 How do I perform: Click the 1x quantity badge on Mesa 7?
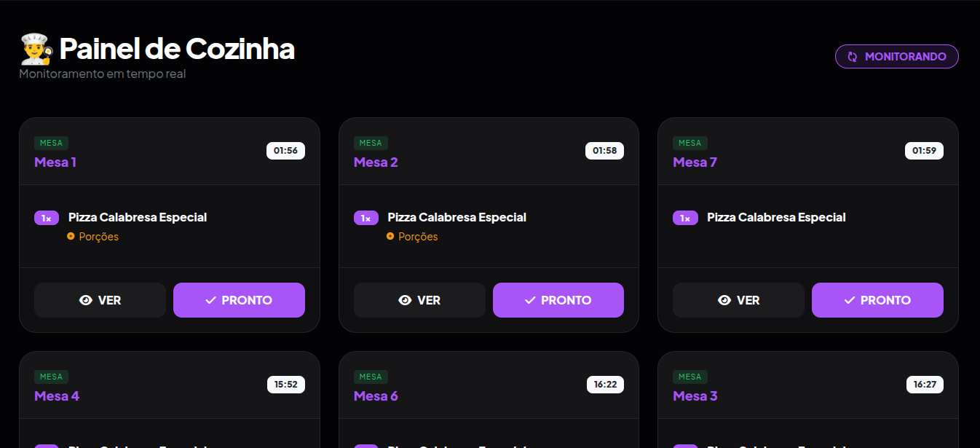coord(685,218)
